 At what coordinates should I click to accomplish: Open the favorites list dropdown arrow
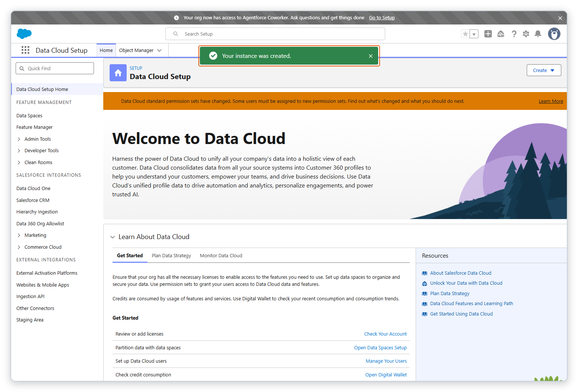[x=474, y=34]
